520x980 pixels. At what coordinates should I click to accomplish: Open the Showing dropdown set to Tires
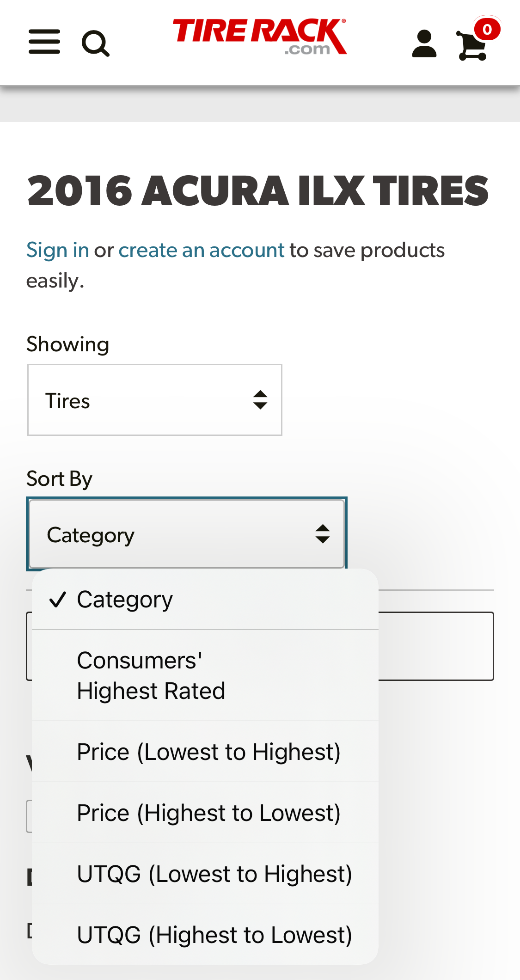pos(154,399)
